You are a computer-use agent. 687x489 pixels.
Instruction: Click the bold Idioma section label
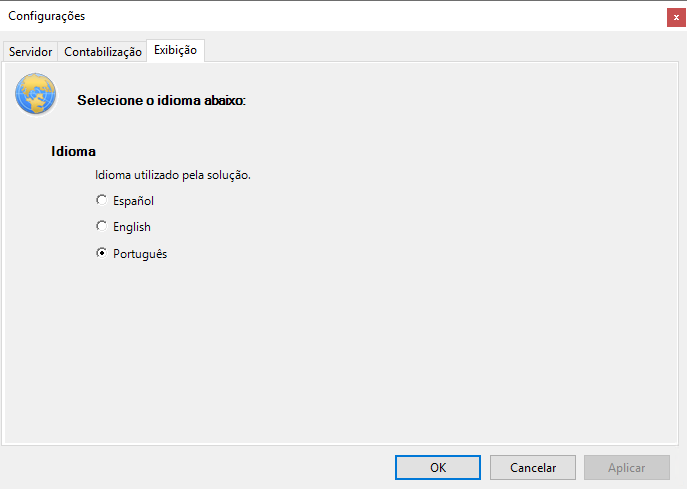[x=73, y=152]
